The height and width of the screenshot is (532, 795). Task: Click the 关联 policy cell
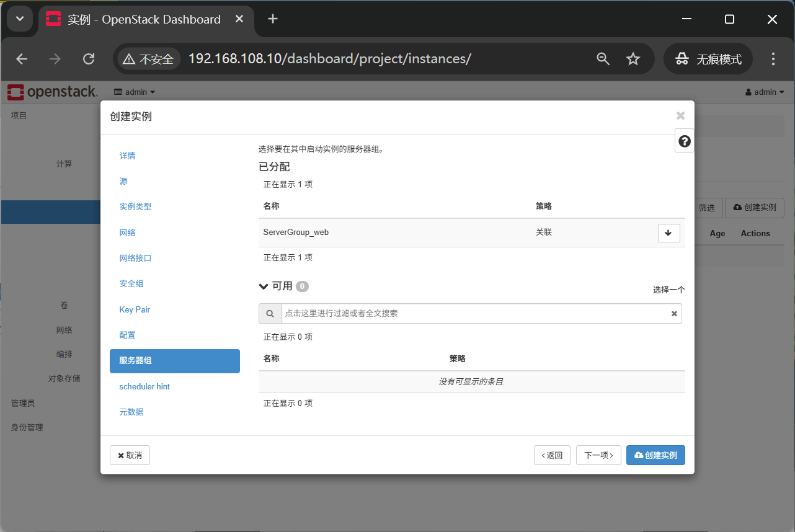click(544, 233)
